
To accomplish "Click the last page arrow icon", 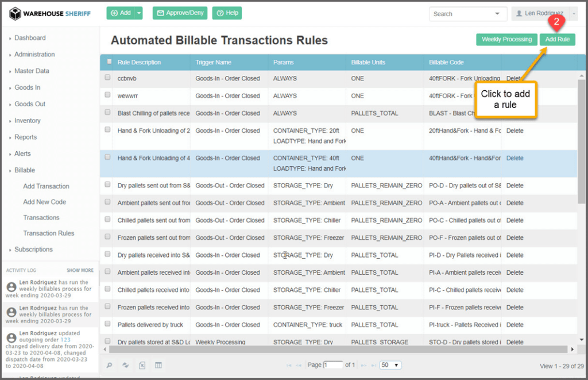I will [374, 365].
